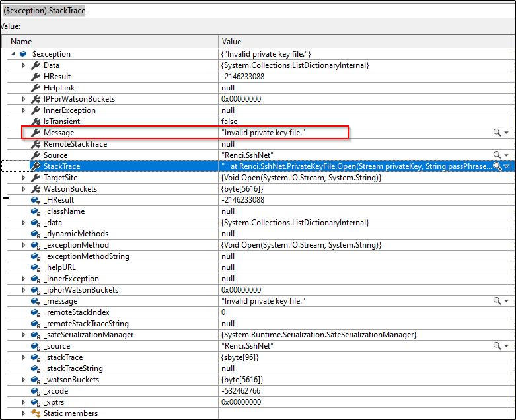The image size is (516, 420).
Task: Click the {"Invalid private key file."} $exception value
Action: pyautogui.click(x=266, y=54)
